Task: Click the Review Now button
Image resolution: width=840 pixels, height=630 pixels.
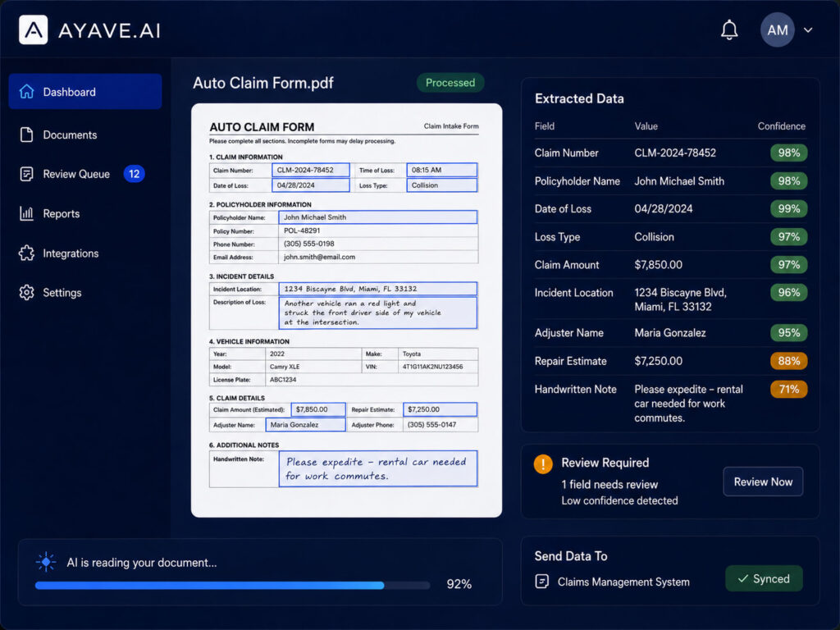Action: coord(763,482)
